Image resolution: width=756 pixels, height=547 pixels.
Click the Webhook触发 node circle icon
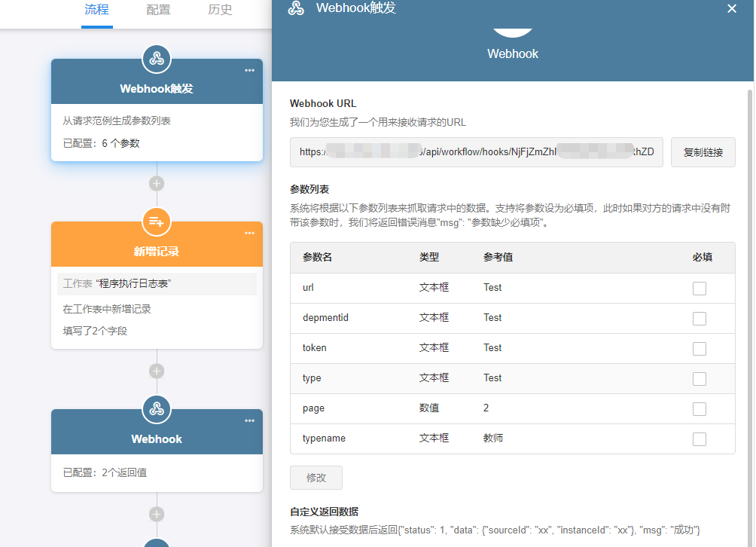(157, 59)
